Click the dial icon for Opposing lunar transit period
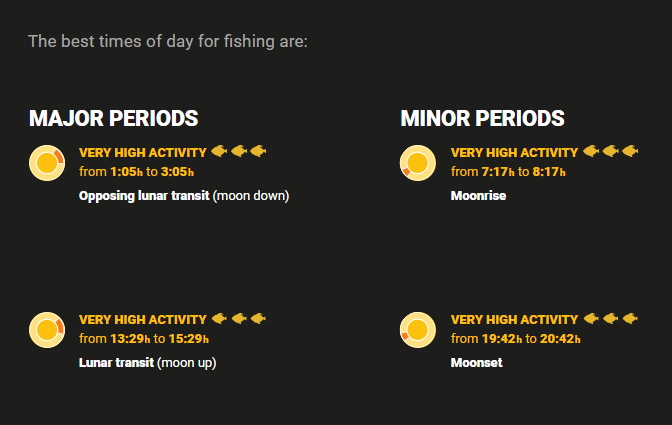 click(x=47, y=162)
